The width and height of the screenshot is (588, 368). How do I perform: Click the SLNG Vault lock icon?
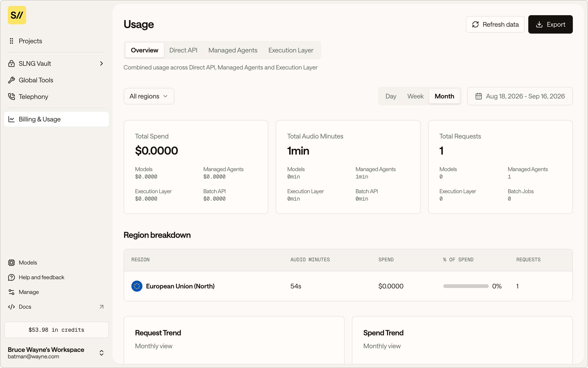coord(11,63)
